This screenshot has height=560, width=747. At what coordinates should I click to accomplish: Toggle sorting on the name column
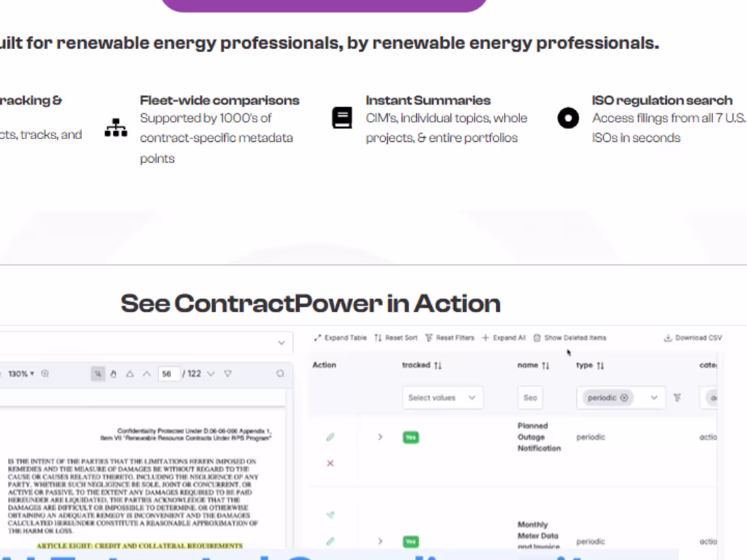coord(545,365)
